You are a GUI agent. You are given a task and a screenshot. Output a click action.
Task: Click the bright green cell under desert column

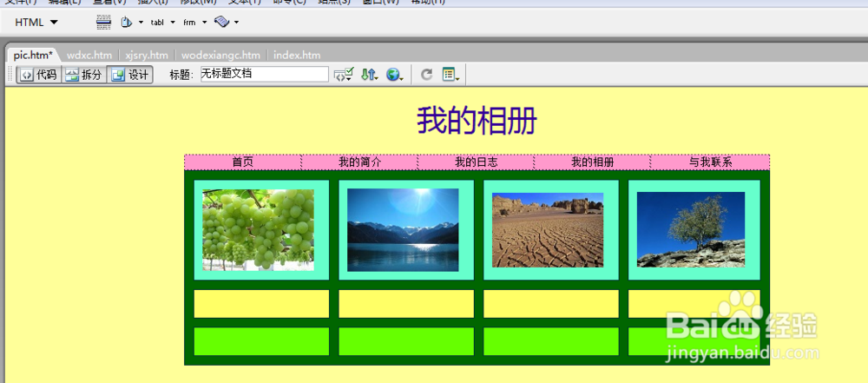tap(551, 341)
